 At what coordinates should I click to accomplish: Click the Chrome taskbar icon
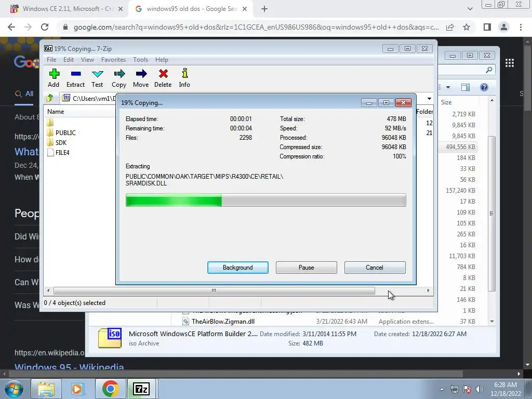coord(110,389)
